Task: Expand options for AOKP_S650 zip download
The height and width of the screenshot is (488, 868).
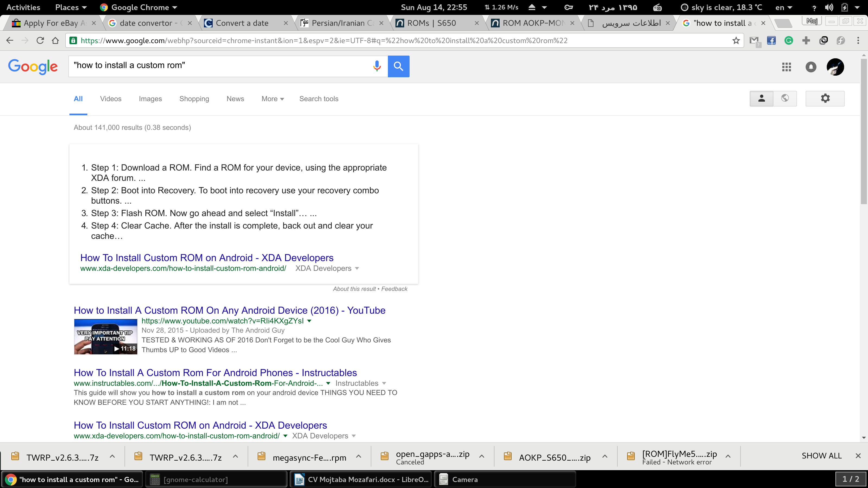Action: (x=605, y=456)
